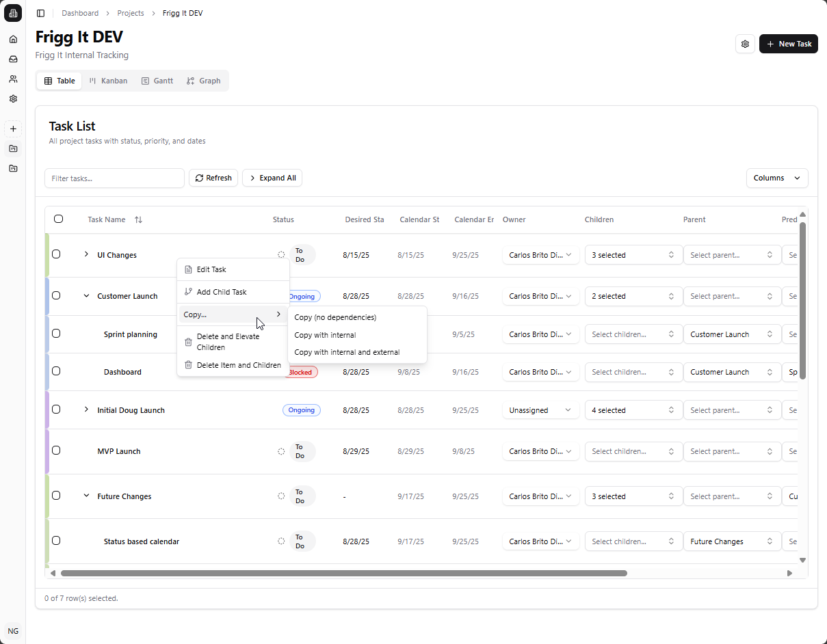Open the Columns dropdown
The width and height of the screenshot is (827, 644).
pyautogui.click(x=777, y=178)
